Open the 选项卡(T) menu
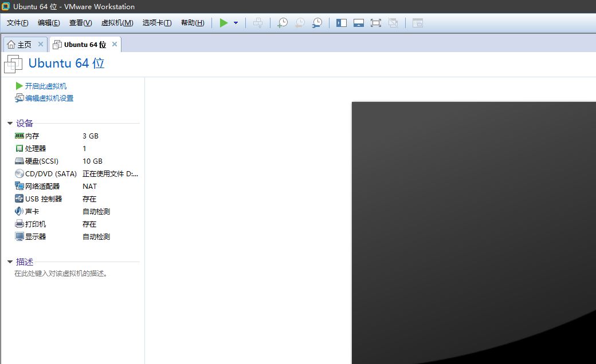The image size is (596, 364). [157, 23]
